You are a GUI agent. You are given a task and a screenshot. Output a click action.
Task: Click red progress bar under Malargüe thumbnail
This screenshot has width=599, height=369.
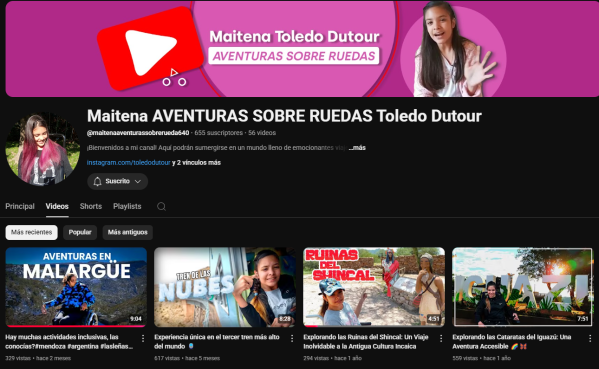pyautogui.click(x=76, y=326)
